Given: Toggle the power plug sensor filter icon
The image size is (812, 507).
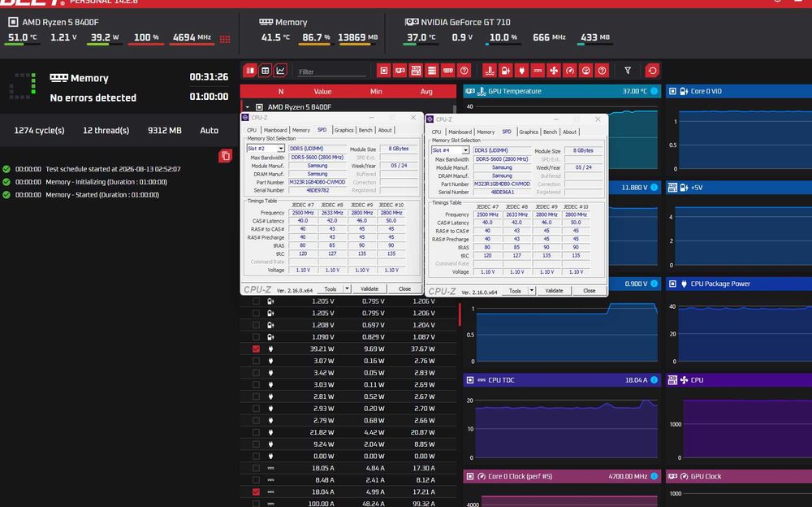Looking at the screenshot, I should tap(521, 71).
